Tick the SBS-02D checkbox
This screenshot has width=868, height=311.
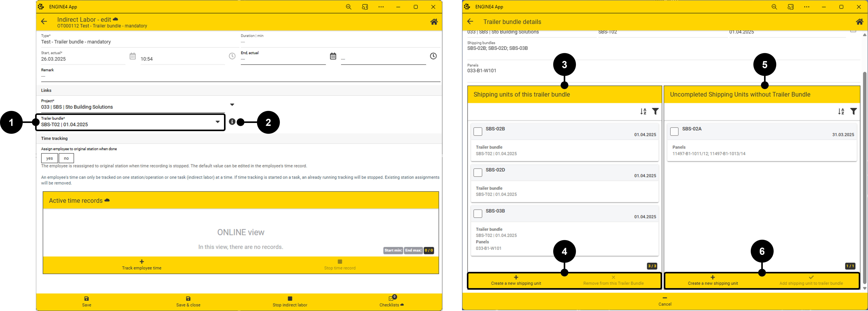(x=478, y=173)
